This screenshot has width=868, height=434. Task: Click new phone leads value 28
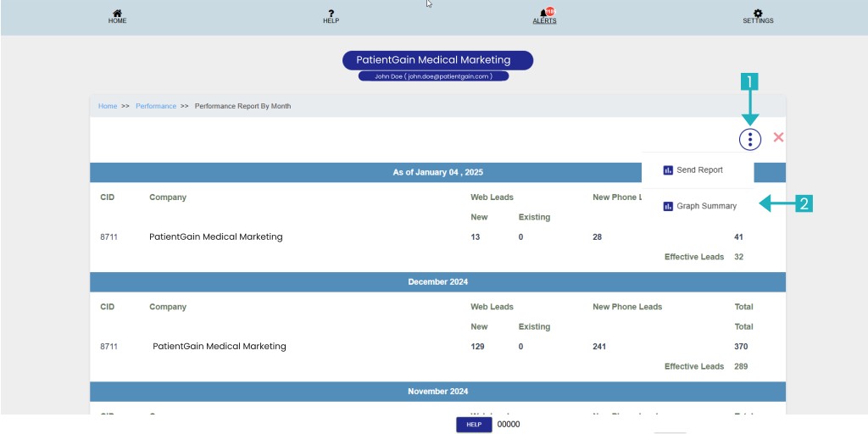coord(598,237)
